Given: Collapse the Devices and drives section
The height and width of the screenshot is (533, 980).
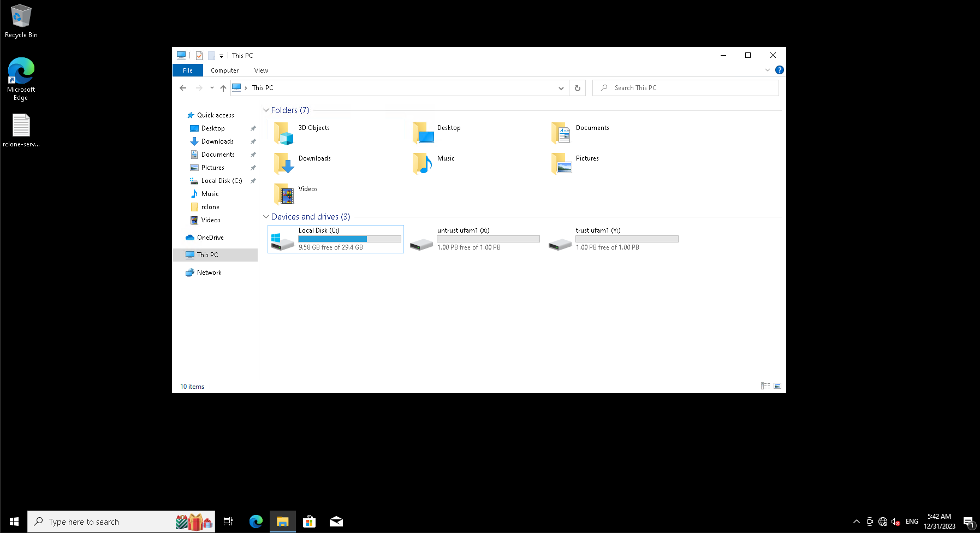Looking at the screenshot, I should tap(266, 217).
